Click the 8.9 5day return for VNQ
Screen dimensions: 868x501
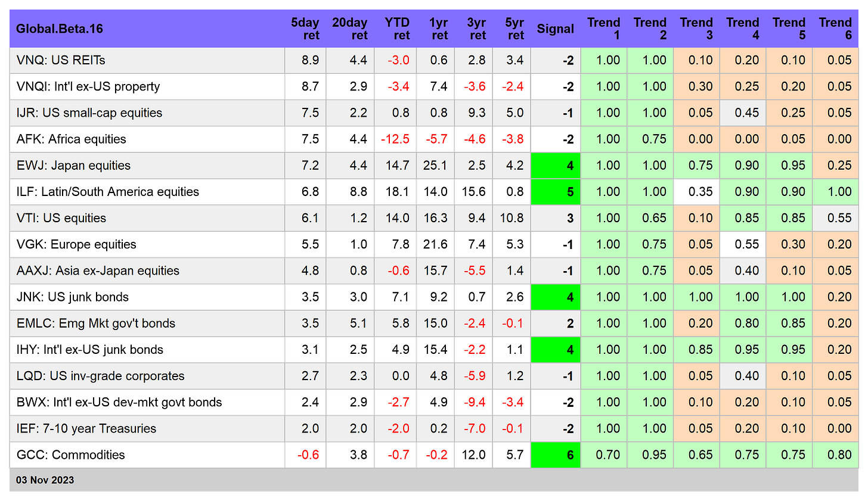310,60
